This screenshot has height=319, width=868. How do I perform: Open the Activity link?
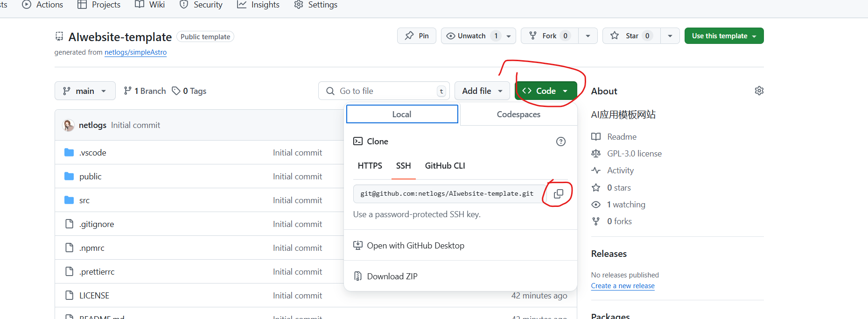pos(620,170)
